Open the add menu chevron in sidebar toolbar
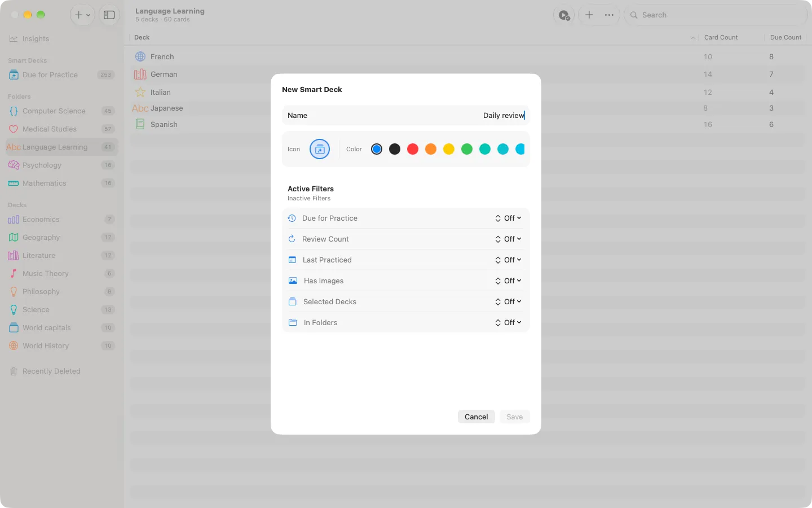 click(88, 15)
